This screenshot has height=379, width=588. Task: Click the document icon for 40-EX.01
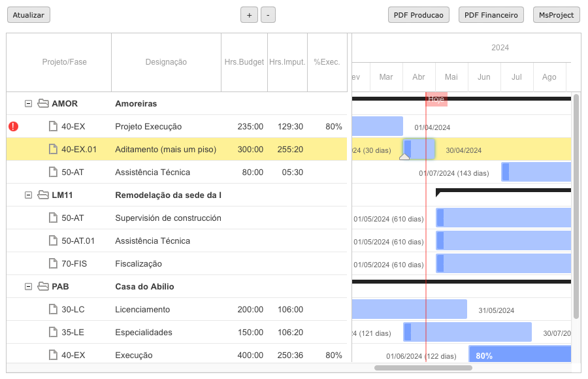click(x=53, y=149)
